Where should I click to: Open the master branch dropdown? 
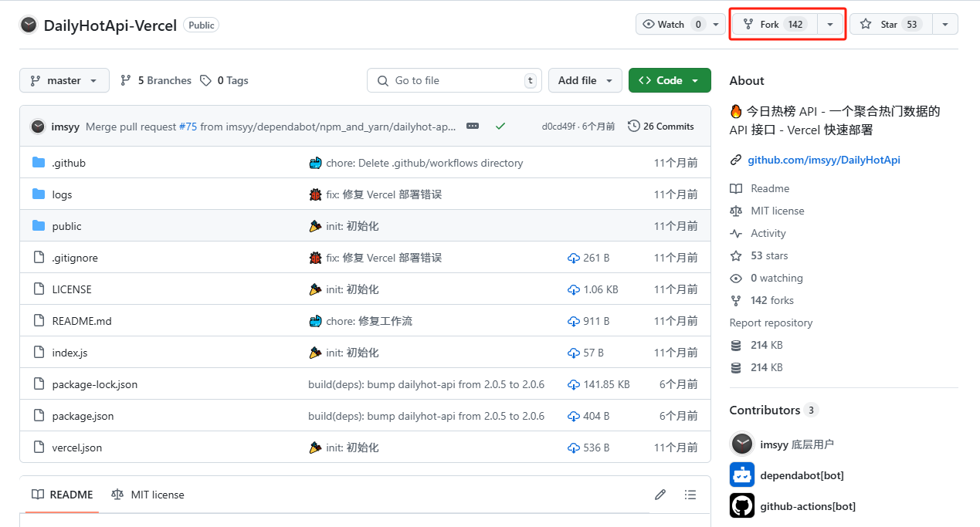(x=64, y=80)
